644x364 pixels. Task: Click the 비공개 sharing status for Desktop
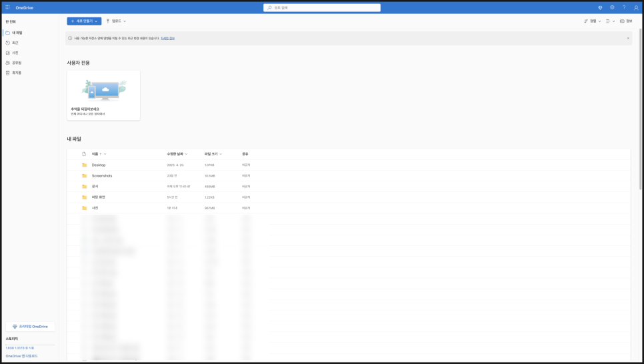tap(245, 165)
